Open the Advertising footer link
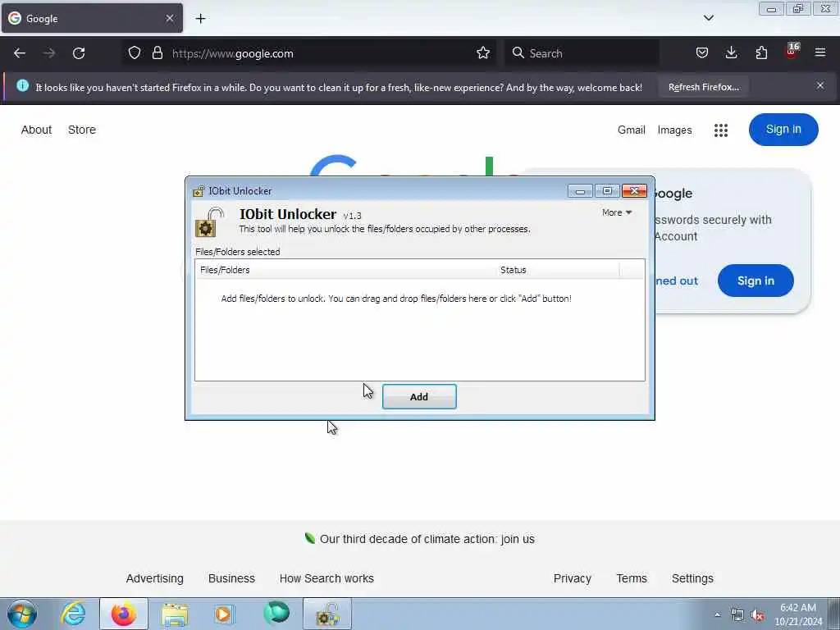840x630 pixels. tap(155, 578)
